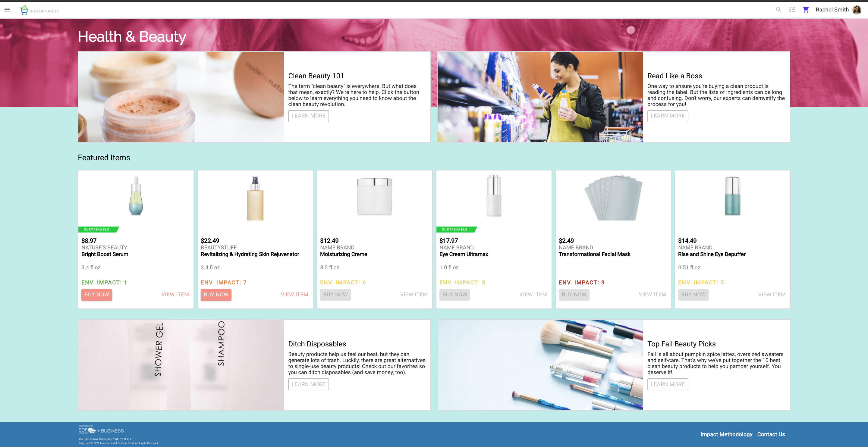Click VIEW ITEM on Moisturizing Creme
The image size is (868, 447).
click(x=413, y=295)
